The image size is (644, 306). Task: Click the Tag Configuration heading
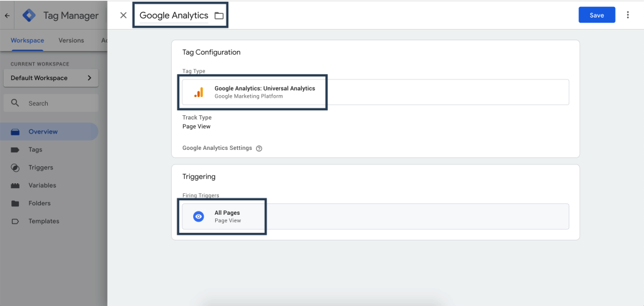[x=211, y=52]
